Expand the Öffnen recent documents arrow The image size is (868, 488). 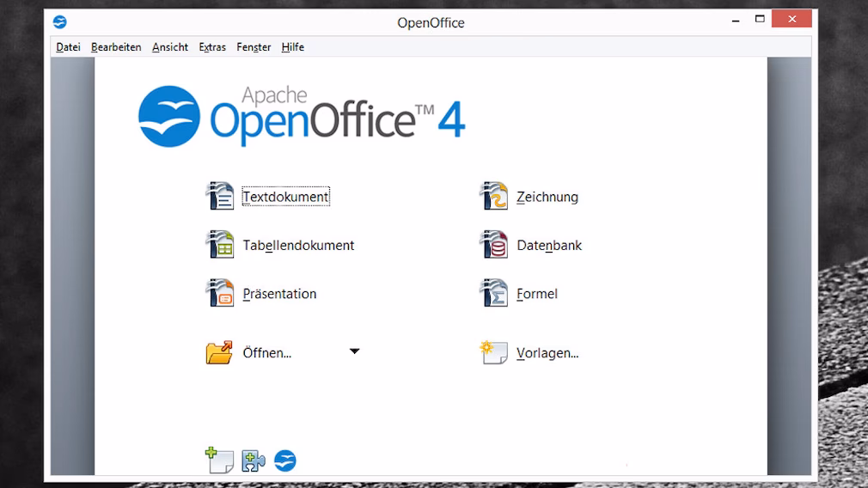coord(354,351)
